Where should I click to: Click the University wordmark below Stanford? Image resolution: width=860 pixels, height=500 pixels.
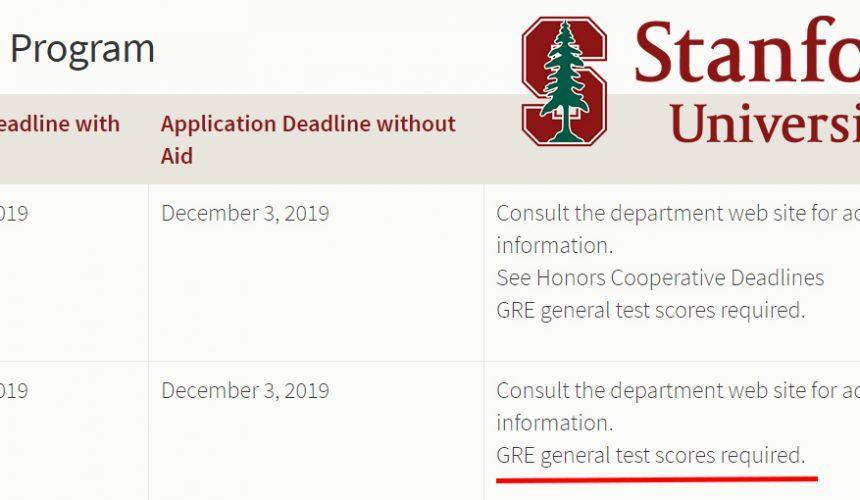765,123
